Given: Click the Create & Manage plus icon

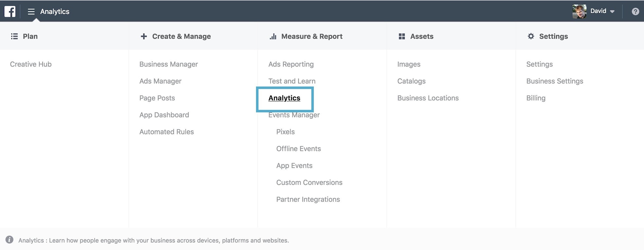Looking at the screenshot, I should (144, 36).
